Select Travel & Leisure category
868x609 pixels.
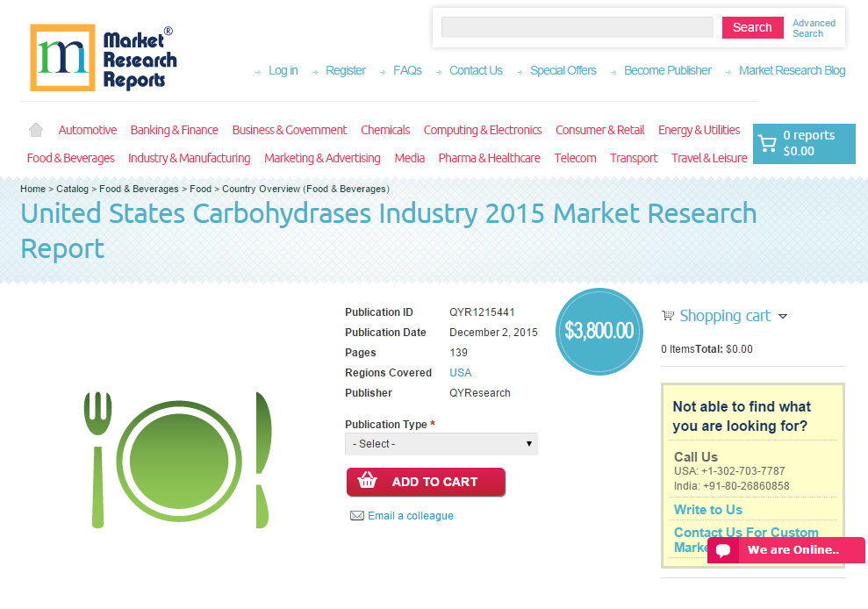point(709,158)
